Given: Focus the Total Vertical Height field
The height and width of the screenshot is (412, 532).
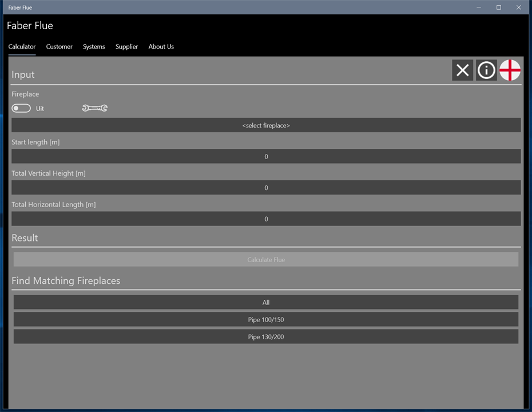Looking at the screenshot, I should 266,188.
